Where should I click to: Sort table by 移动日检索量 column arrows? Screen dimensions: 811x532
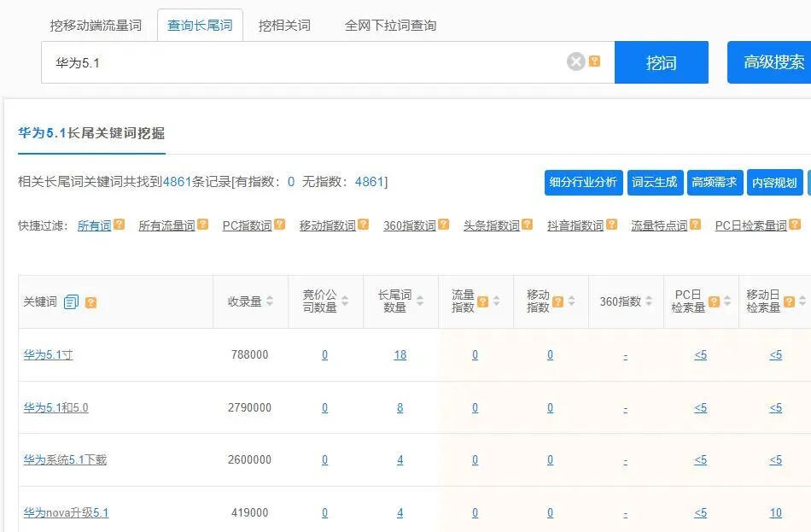click(x=802, y=301)
